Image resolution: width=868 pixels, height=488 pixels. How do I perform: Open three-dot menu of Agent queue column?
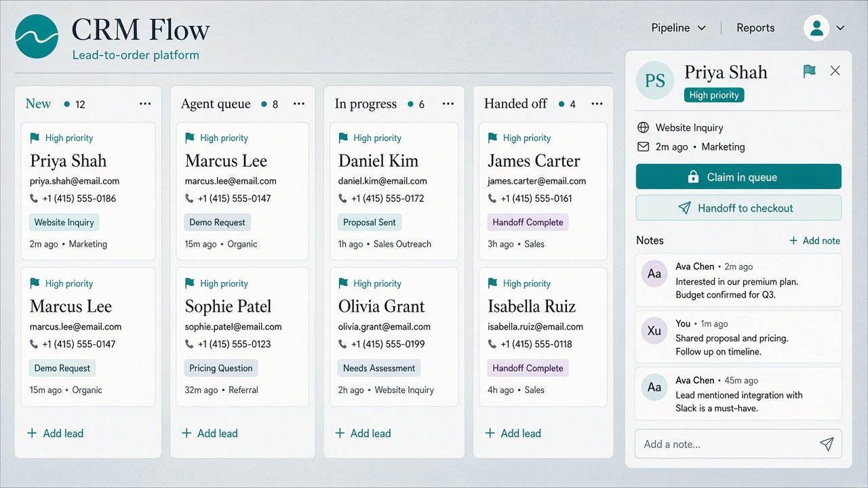tap(299, 104)
